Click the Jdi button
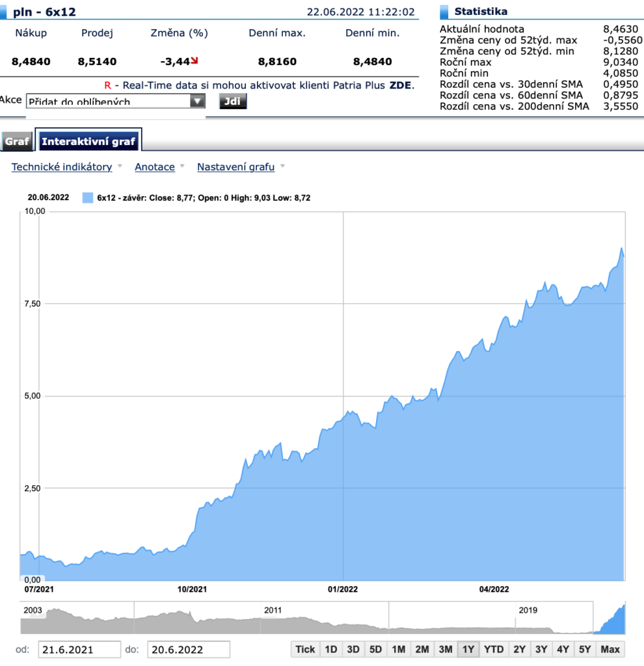Viewport: 644px width, 666px height. point(232,101)
